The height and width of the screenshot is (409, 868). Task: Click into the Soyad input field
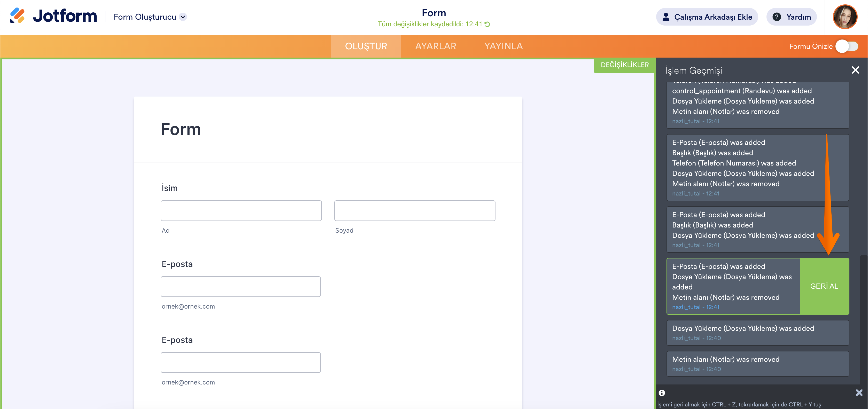click(414, 210)
